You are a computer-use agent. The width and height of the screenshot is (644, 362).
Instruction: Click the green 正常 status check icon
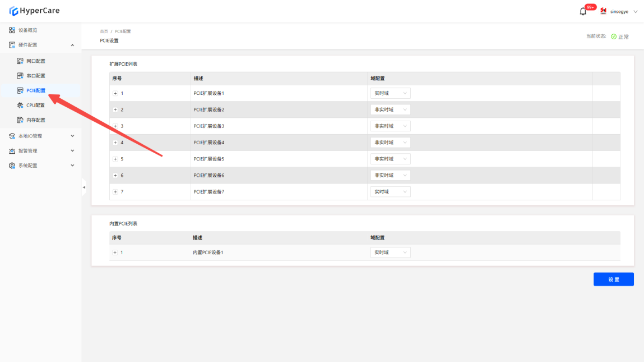pos(614,36)
